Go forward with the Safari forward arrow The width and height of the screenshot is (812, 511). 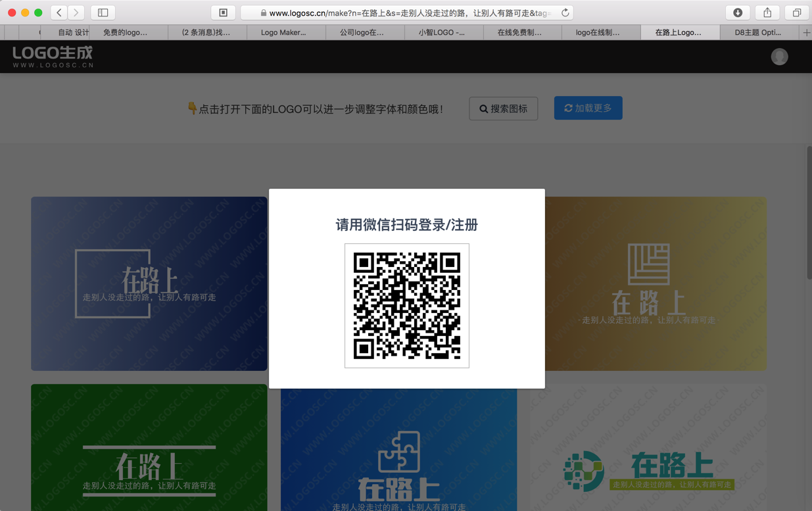76,12
